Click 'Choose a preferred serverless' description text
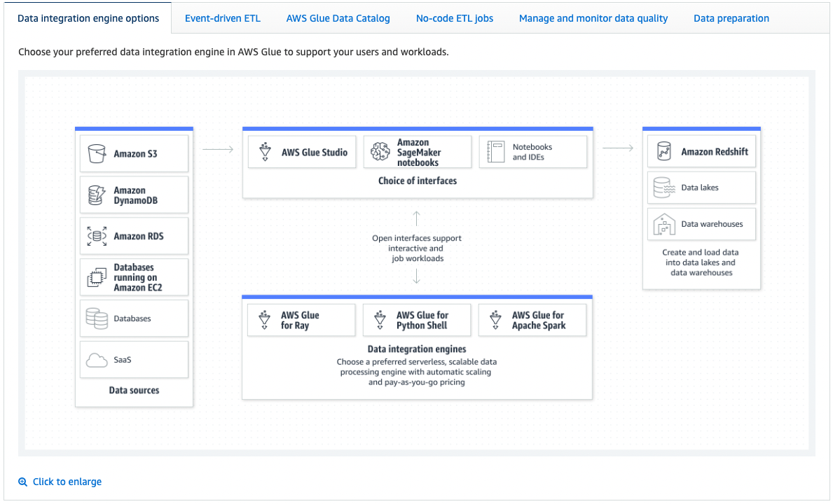833x504 pixels. coord(416,372)
